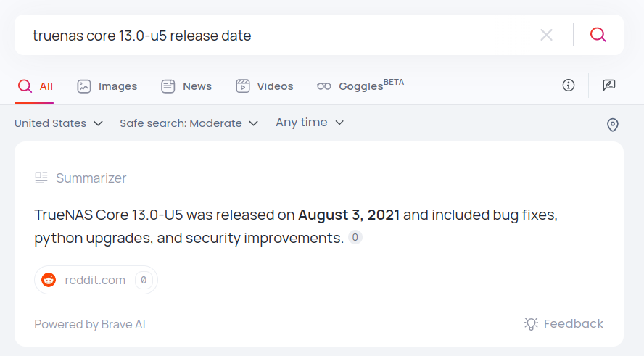Click the Feedback lightbulb icon
Viewport: 644px width, 356px height.
pyautogui.click(x=531, y=323)
